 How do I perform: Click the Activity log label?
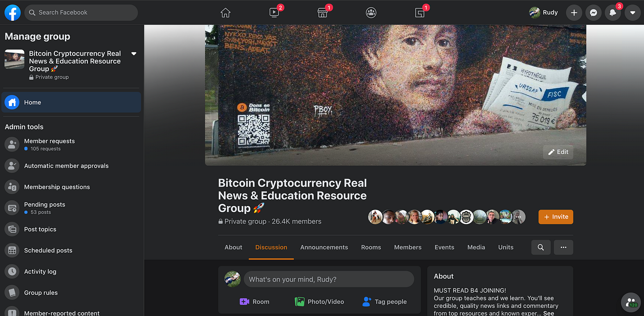point(40,271)
